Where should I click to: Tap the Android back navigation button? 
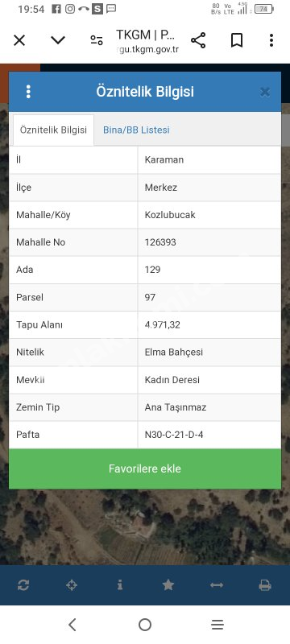[x=72, y=625]
